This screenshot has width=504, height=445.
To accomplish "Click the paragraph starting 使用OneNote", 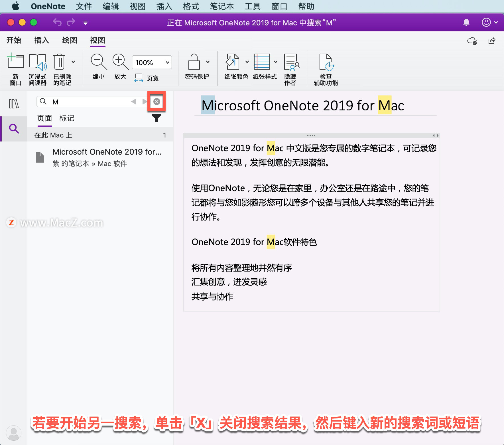I will 313,203.
